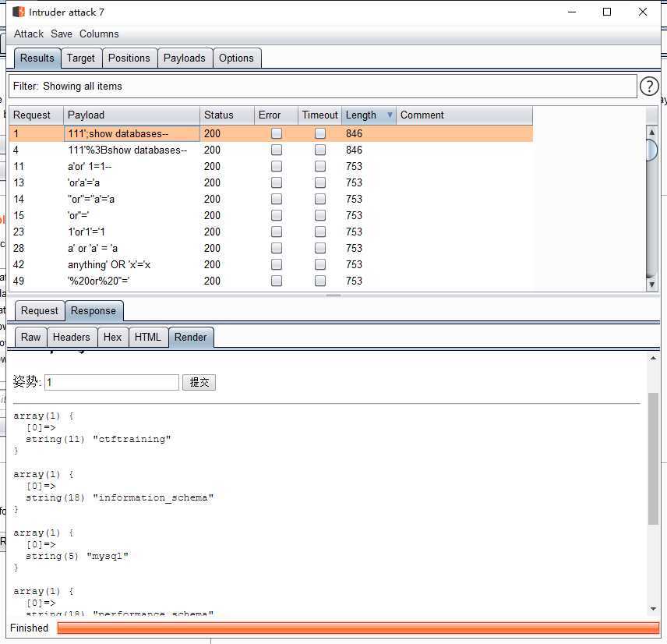Sort results by Request column header

click(x=36, y=115)
